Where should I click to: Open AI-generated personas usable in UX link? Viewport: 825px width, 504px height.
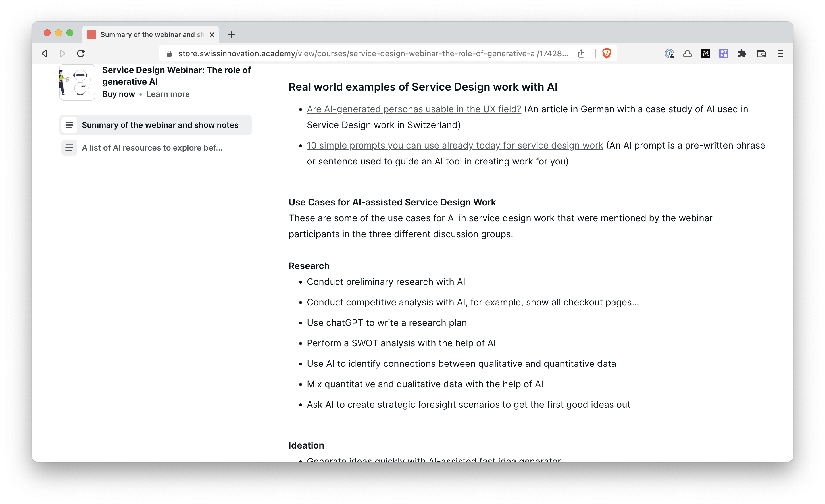tap(414, 109)
